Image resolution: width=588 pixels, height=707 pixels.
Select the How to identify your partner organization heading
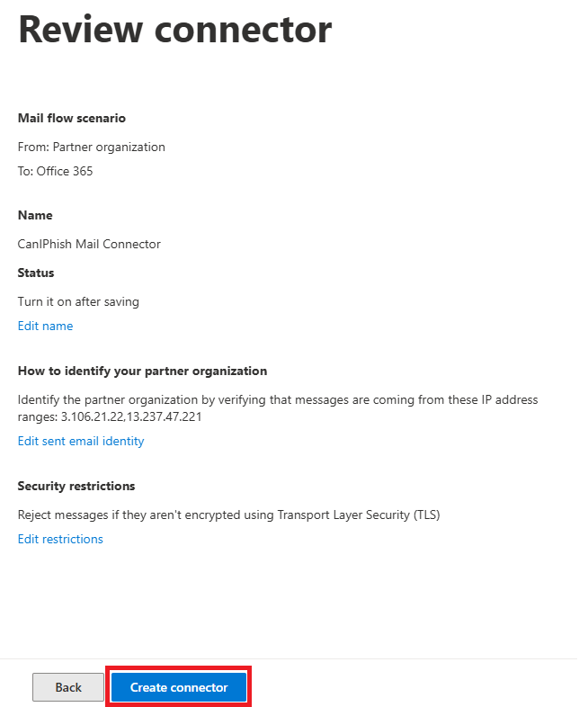[x=142, y=371]
